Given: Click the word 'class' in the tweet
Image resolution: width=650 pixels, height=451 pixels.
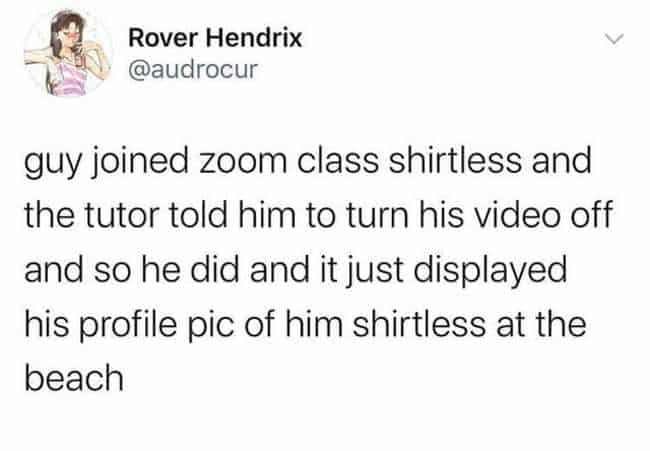Looking at the screenshot, I should (337, 161).
